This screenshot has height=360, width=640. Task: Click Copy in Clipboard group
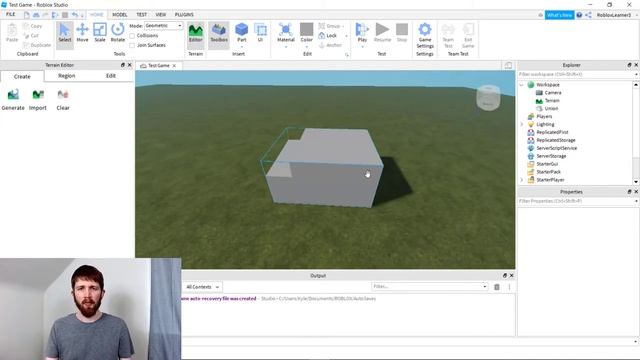pyautogui.click(x=33, y=26)
